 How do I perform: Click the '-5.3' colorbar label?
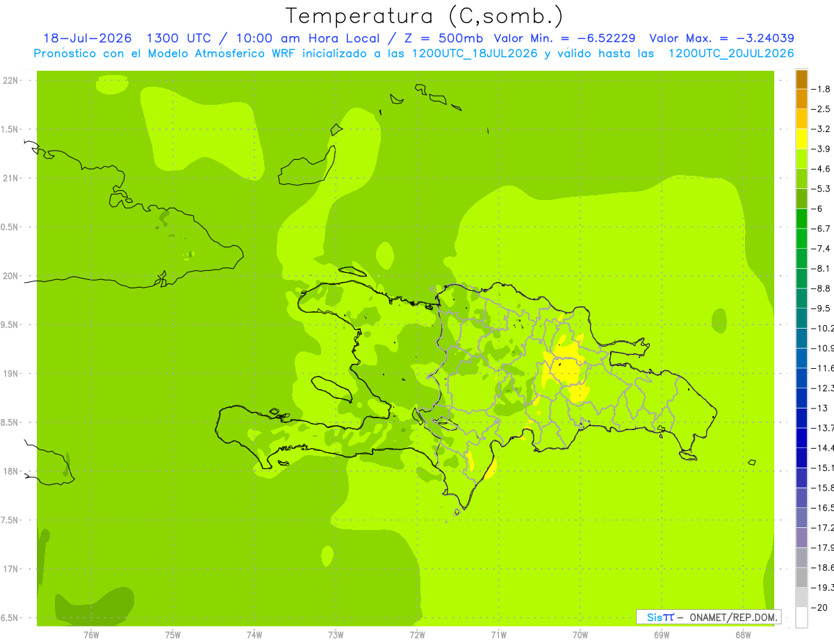click(x=821, y=189)
